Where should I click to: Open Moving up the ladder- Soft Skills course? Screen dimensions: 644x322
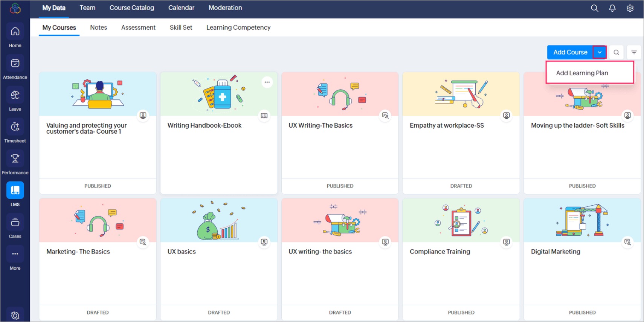tap(578, 125)
